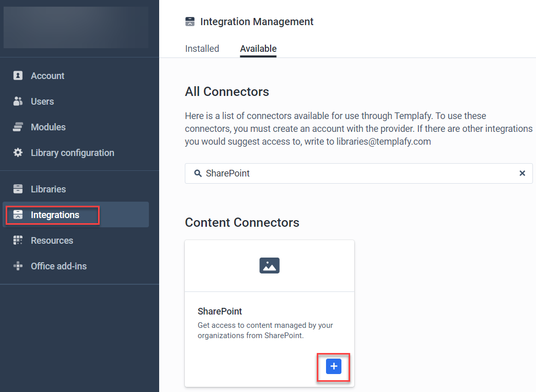Image resolution: width=536 pixels, height=392 pixels.
Task: Click the SharePoint connector title
Action: (220, 311)
